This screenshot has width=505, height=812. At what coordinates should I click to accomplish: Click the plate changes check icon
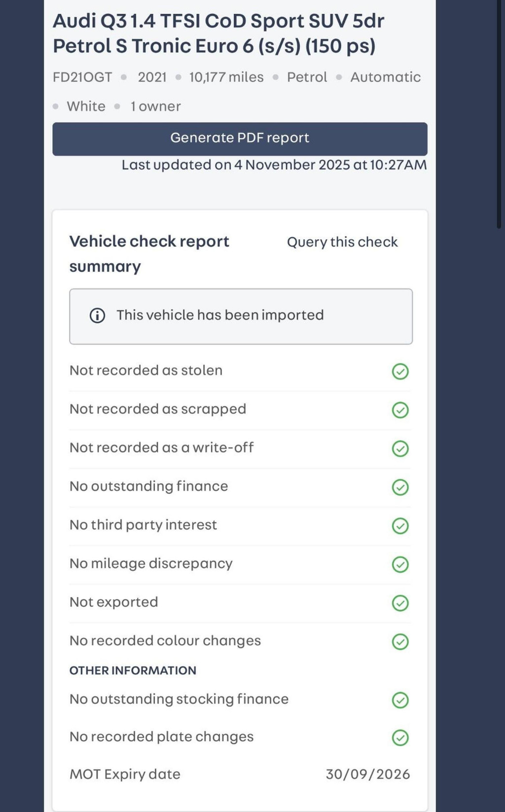pos(400,737)
